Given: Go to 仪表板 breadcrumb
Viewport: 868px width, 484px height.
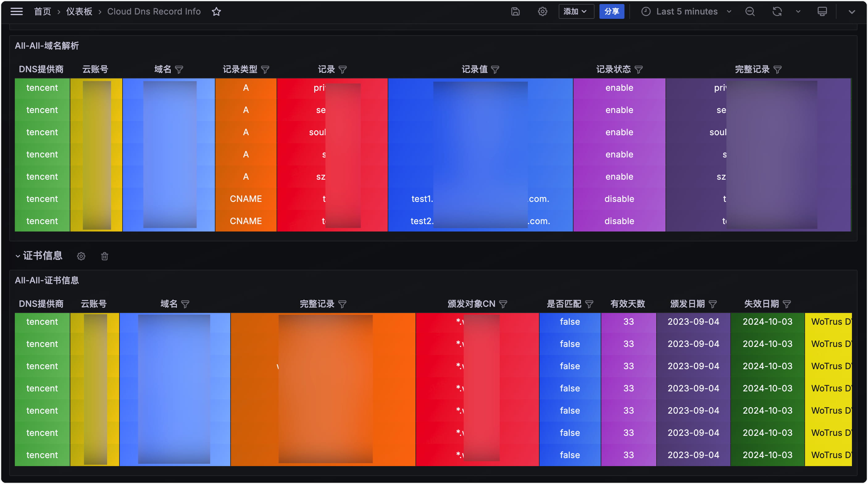Looking at the screenshot, I should pos(79,12).
